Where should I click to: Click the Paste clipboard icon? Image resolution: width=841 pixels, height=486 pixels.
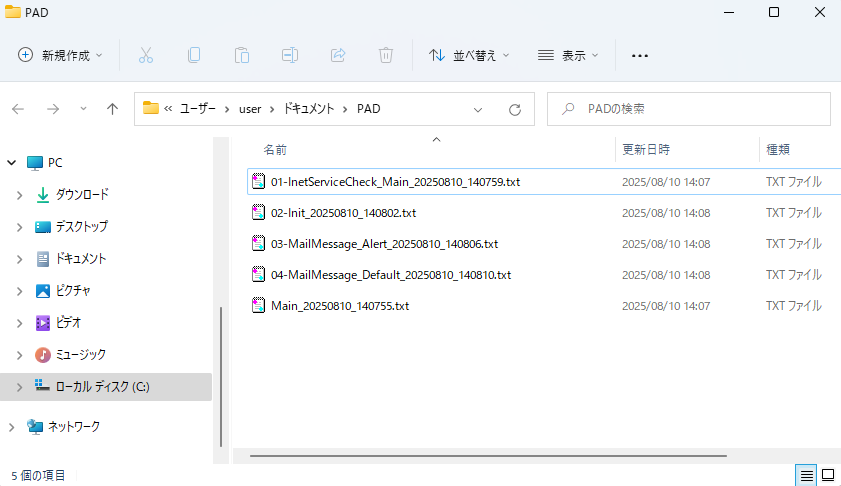(x=242, y=55)
